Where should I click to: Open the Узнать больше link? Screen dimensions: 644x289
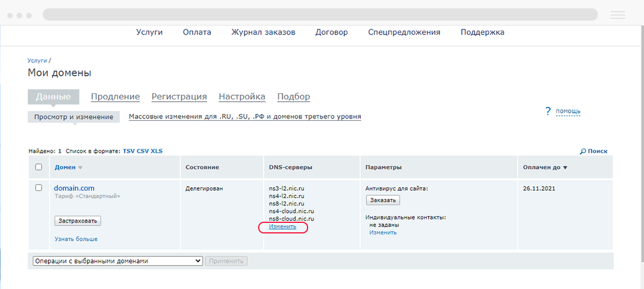[x=76, y=239]
